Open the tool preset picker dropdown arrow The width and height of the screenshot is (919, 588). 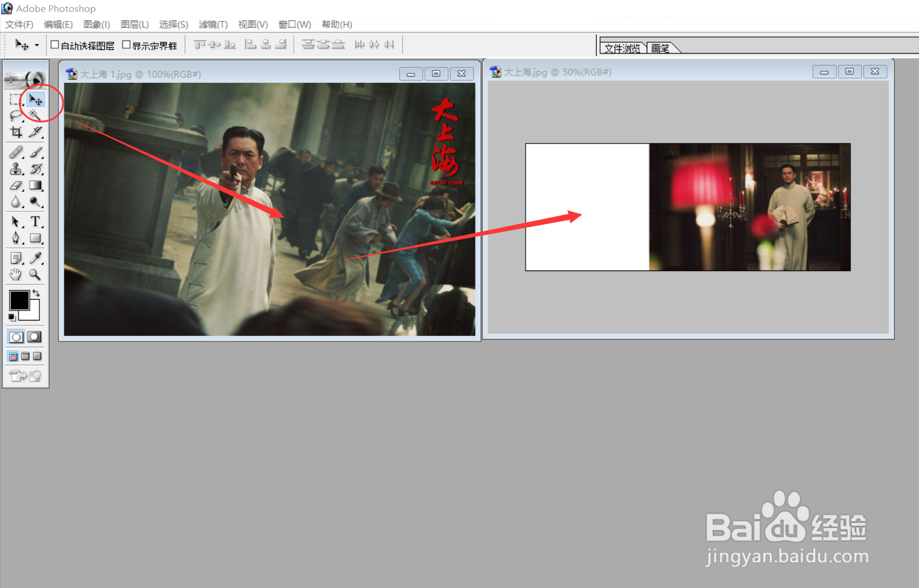[37, 45]
